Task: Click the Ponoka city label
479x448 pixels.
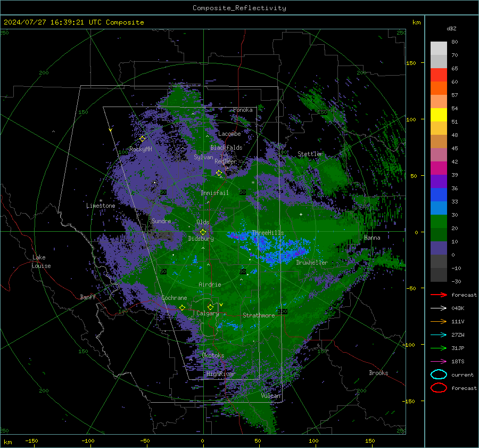Action: (x=243, y=110)
